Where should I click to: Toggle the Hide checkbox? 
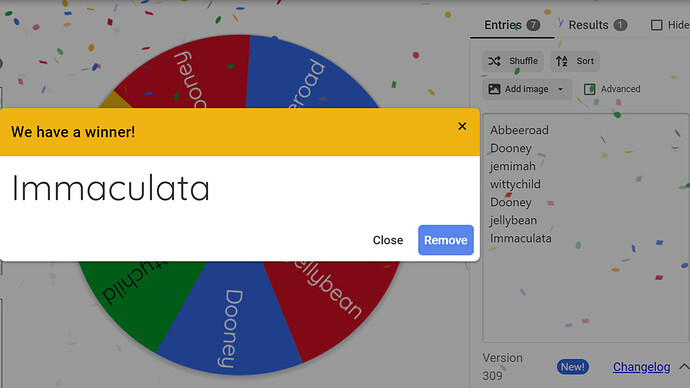click(656, 25)
